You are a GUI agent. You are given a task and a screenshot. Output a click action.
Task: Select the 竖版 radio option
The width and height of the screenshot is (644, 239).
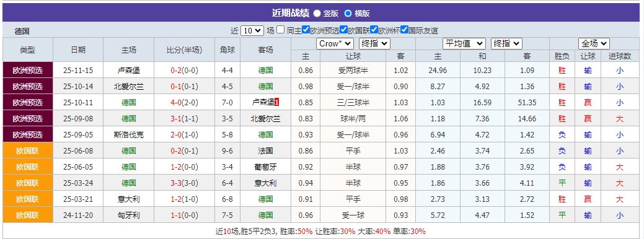click(317, 13)
